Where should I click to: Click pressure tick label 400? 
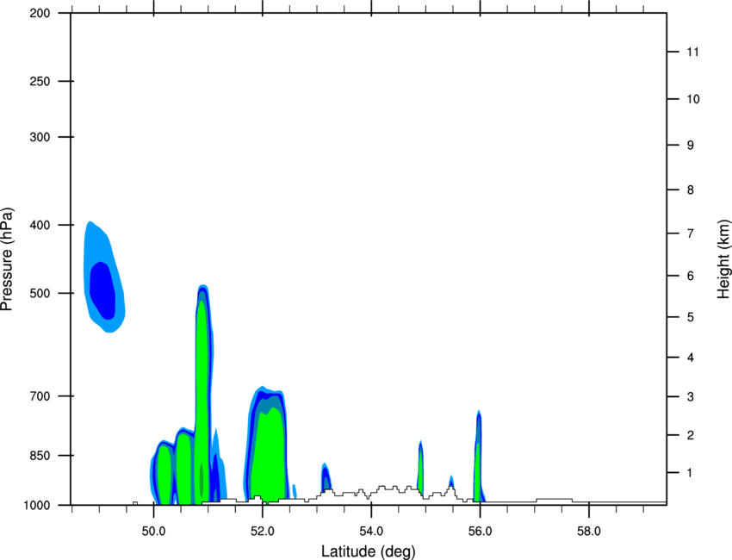coord(40,225)
